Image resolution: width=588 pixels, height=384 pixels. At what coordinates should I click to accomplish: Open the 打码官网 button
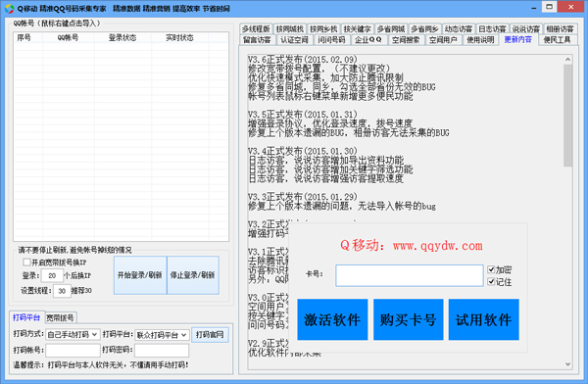[210, 334]
